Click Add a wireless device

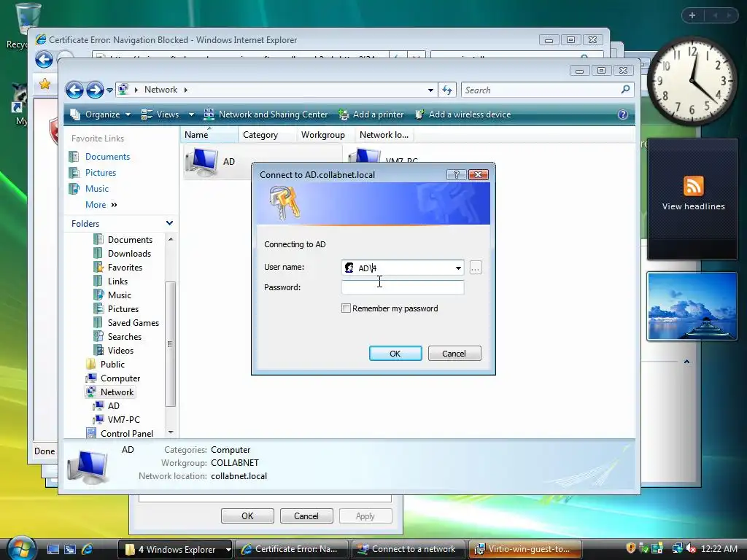point(462,114)
